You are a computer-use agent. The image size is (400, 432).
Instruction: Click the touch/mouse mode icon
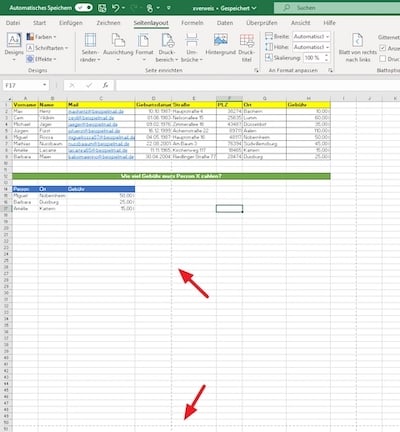click(150, 8)
